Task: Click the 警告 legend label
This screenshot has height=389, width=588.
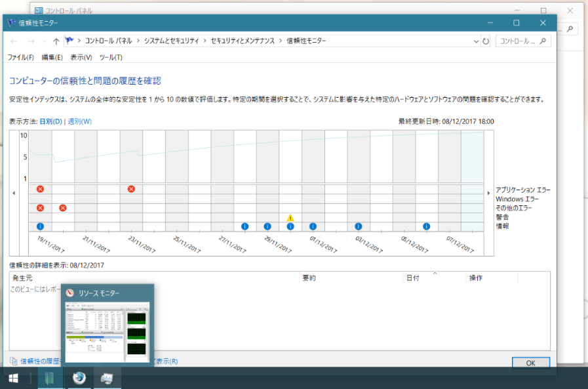Action: 503,217
